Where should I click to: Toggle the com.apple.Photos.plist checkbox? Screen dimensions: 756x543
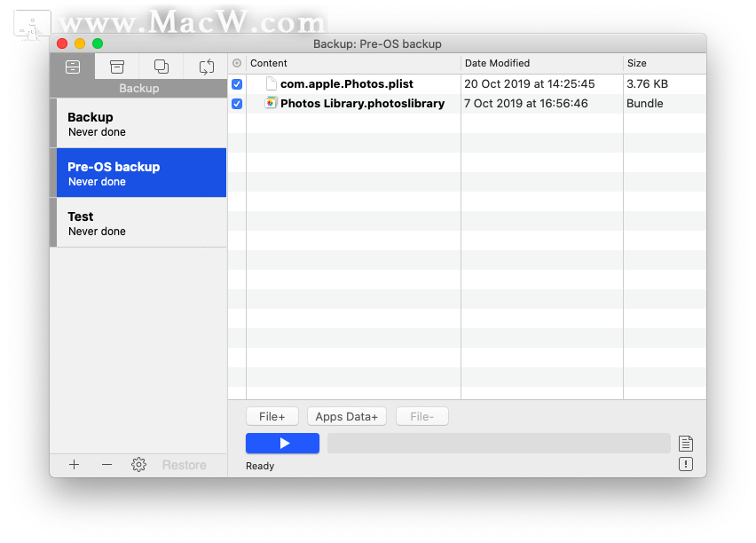237,84
